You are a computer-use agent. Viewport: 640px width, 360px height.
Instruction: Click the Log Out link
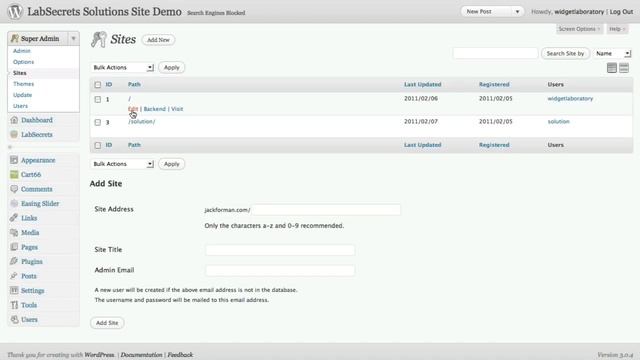[621, 12]
